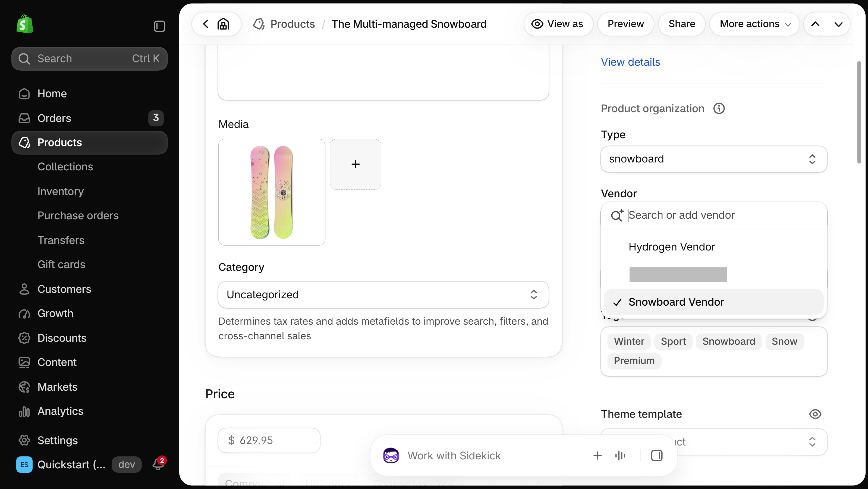Open the Uncategorized category dropdown
The height and width of the screenshot is (489, 868).
(x=383, y=294)
